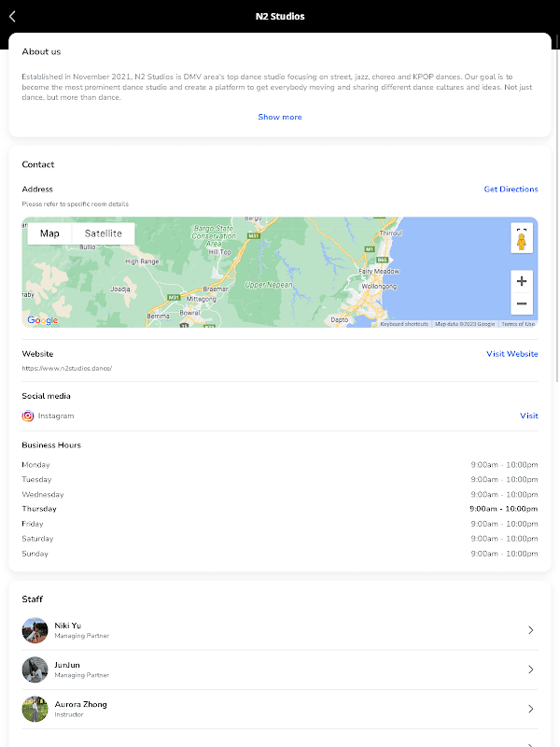Visit the Instagram social media page
The height and width of the screenshot is (747, 560).
pyautogui.click(x=528, y=416)
